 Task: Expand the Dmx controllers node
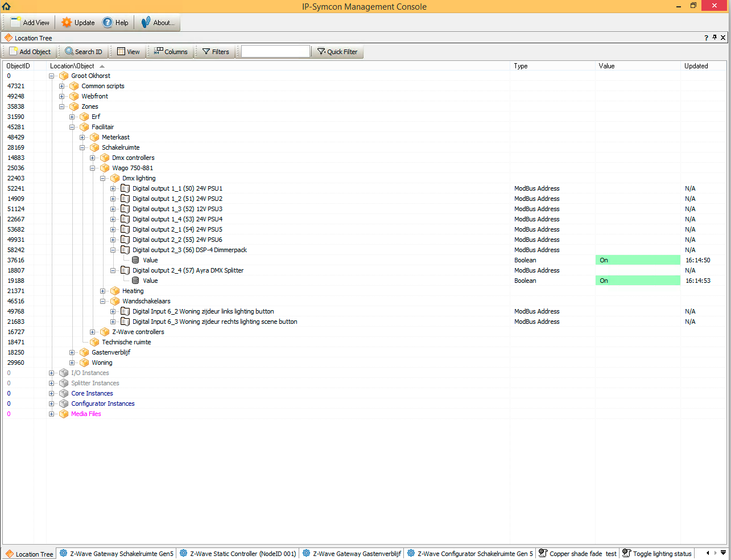click(x=92, y=158)
